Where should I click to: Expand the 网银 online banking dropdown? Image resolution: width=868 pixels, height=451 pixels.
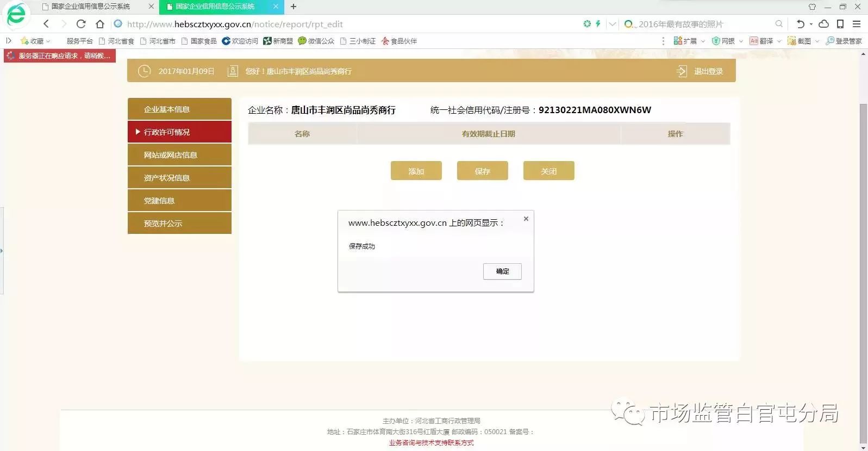(x=741, y=41)
